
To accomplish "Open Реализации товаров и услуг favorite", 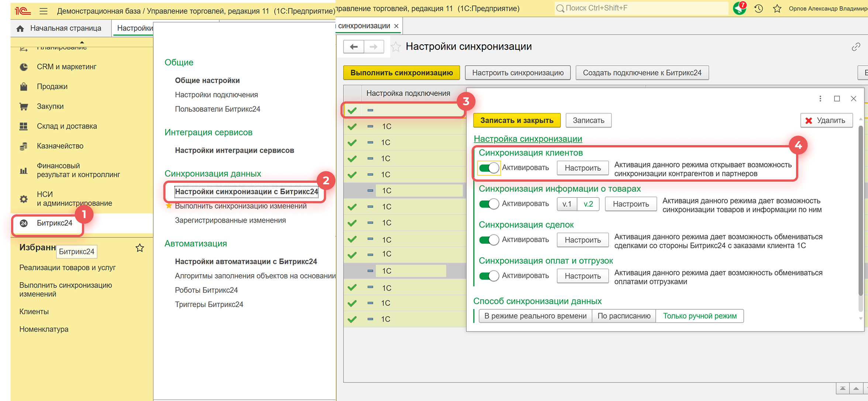I will click(68, 268).
